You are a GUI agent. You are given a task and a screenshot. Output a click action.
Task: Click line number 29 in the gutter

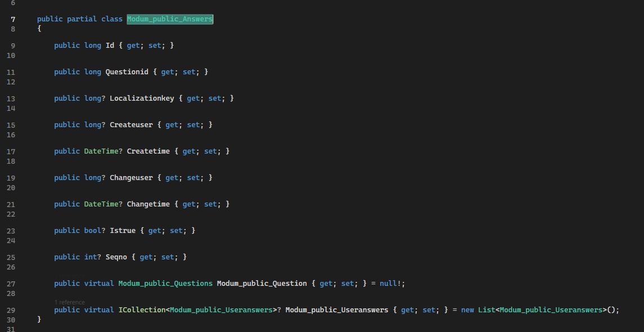point(11,309)
